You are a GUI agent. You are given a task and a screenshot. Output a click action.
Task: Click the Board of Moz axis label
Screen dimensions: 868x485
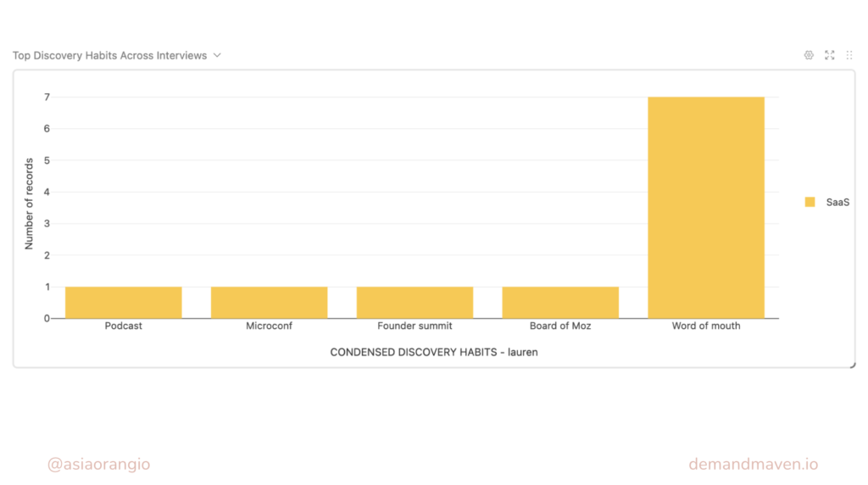tap(560, 326)
